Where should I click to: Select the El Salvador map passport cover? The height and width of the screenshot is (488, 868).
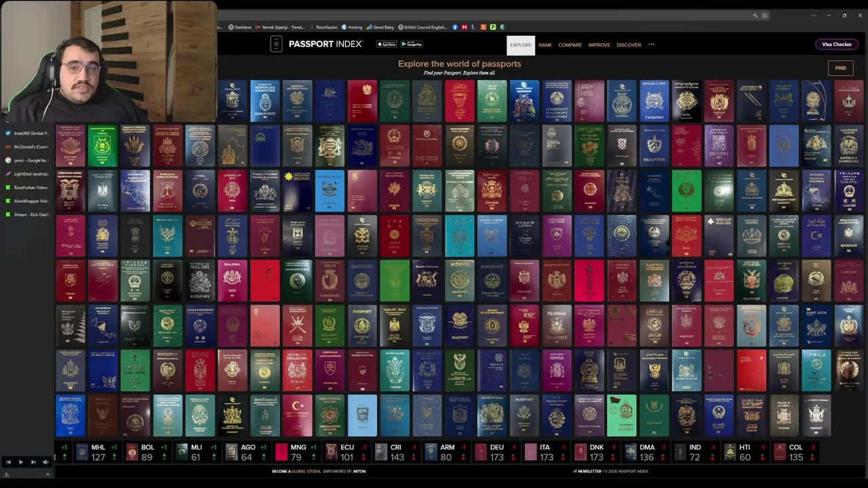pos(135,190)
